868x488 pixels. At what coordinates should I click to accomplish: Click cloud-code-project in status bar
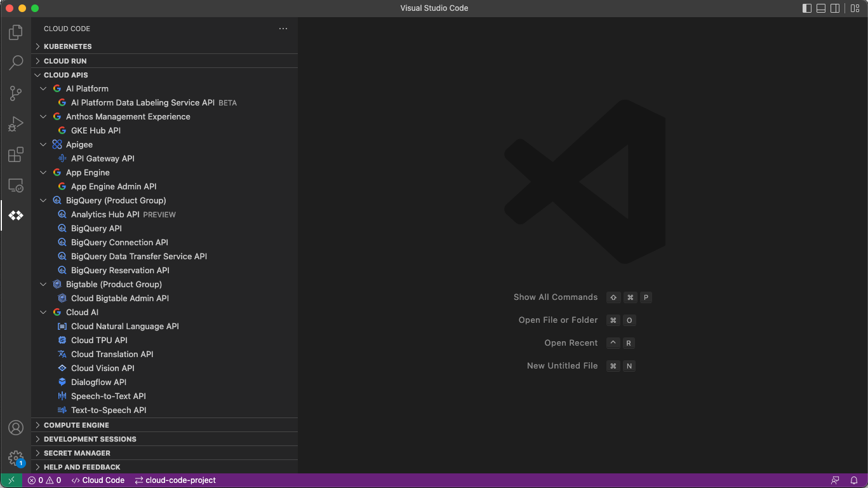point(175,480)
